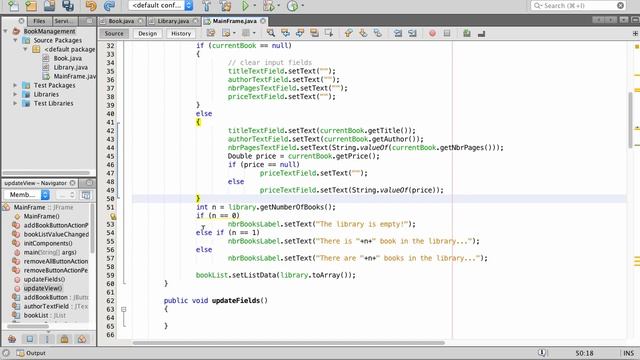Switch to Source view
This screenshot has height=360, width=640.
point(114,33)
